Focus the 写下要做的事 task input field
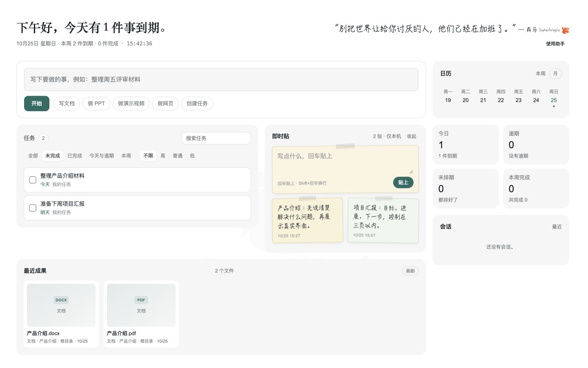This screenshot has width=588, height=368. click(221, 79)
